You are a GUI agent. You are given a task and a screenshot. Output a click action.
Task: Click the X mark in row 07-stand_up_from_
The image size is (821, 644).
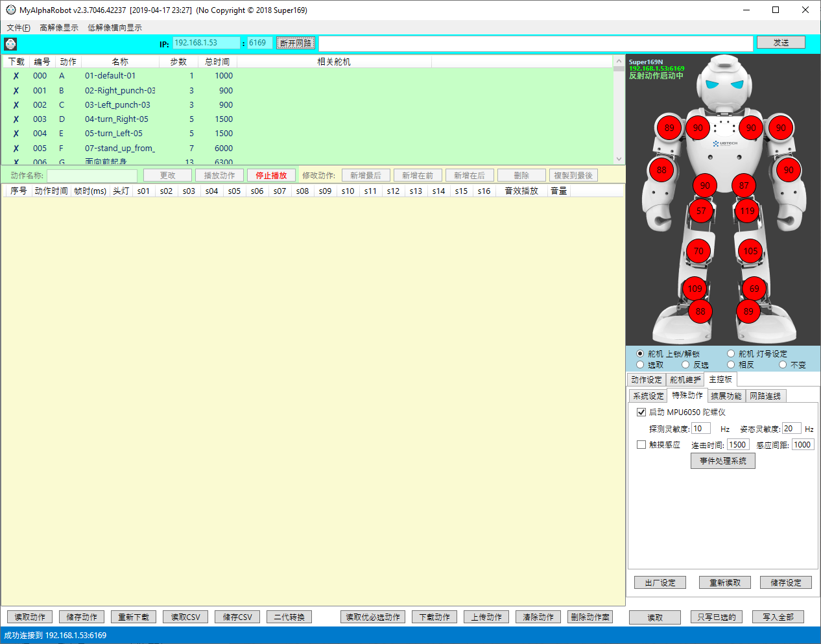[16, 149]
